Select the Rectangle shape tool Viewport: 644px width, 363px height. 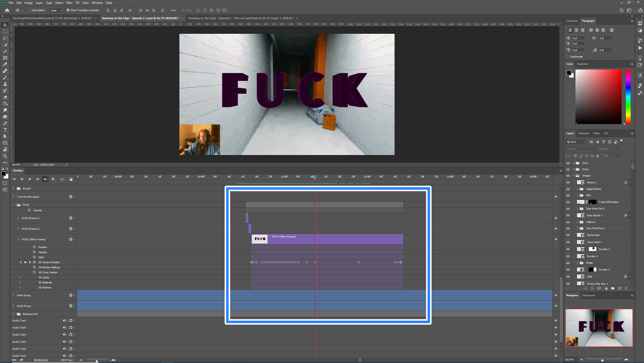pyautogui.click(x=5, y=143)
